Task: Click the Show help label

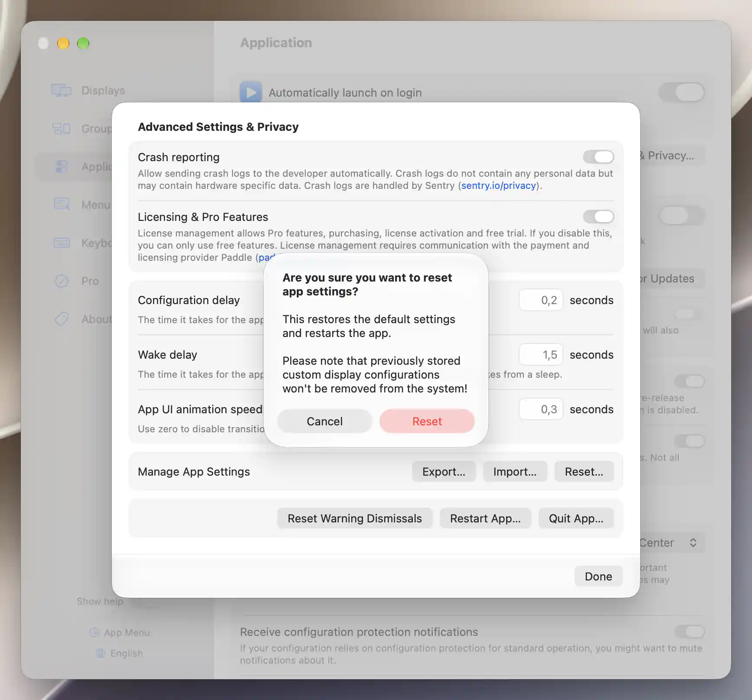Action: click(x=100, y=601)
